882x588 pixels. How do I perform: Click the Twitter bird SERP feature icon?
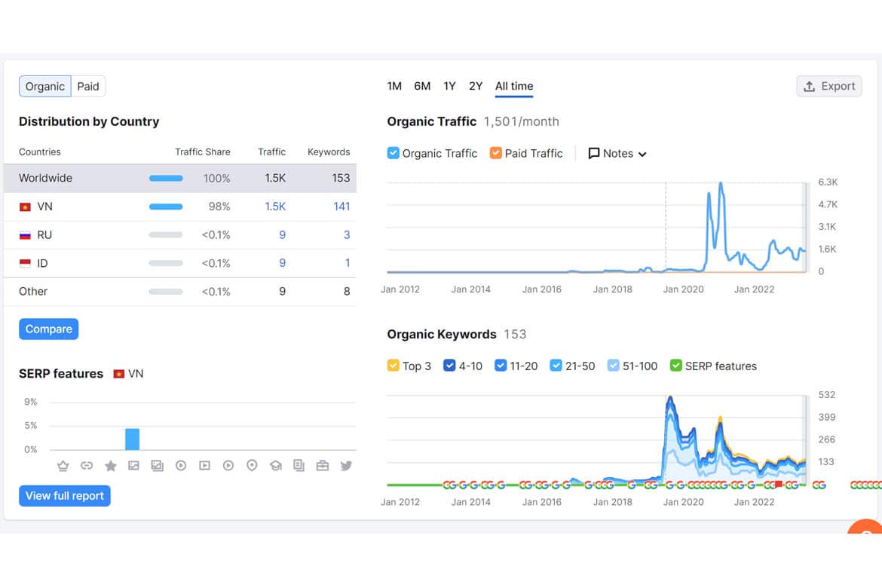tap(346, 465)
